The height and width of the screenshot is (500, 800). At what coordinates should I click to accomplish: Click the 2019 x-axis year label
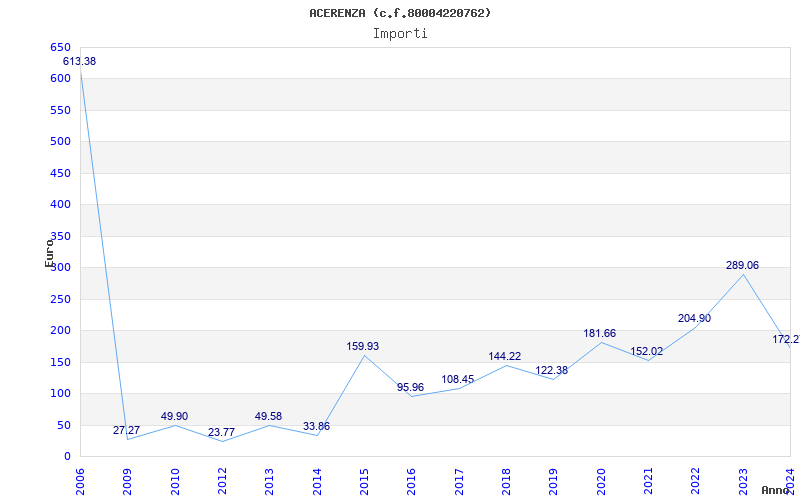coord(554,482)
